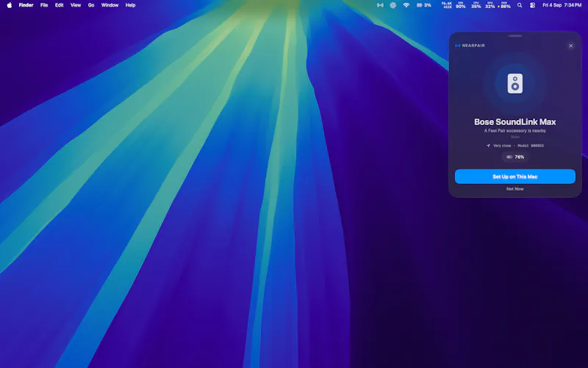
Task: Click the speaker device icon
Action: 515,83
